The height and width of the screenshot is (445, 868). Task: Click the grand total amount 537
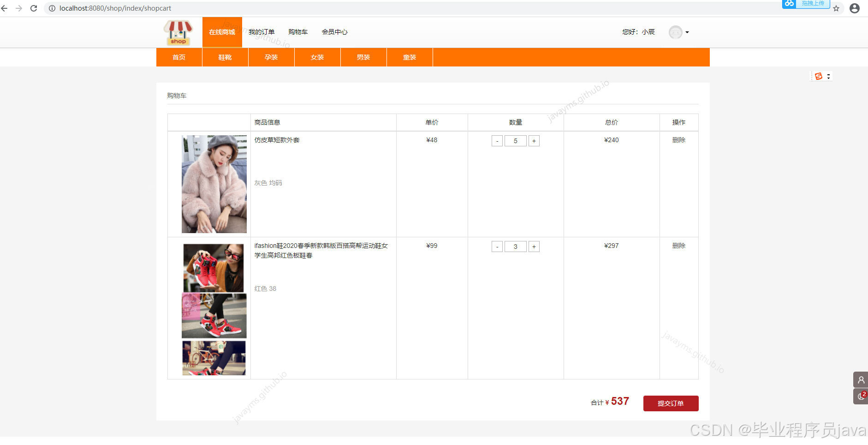(620, 401)
